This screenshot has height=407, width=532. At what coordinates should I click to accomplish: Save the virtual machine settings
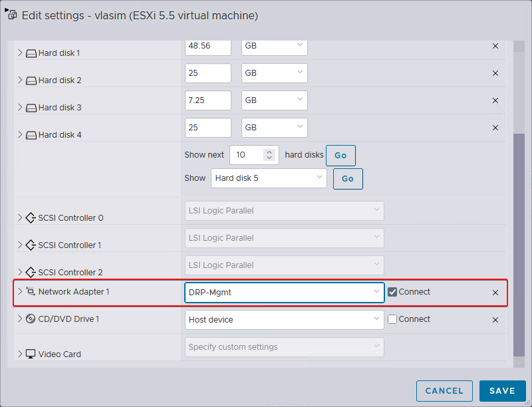point(502,391)
